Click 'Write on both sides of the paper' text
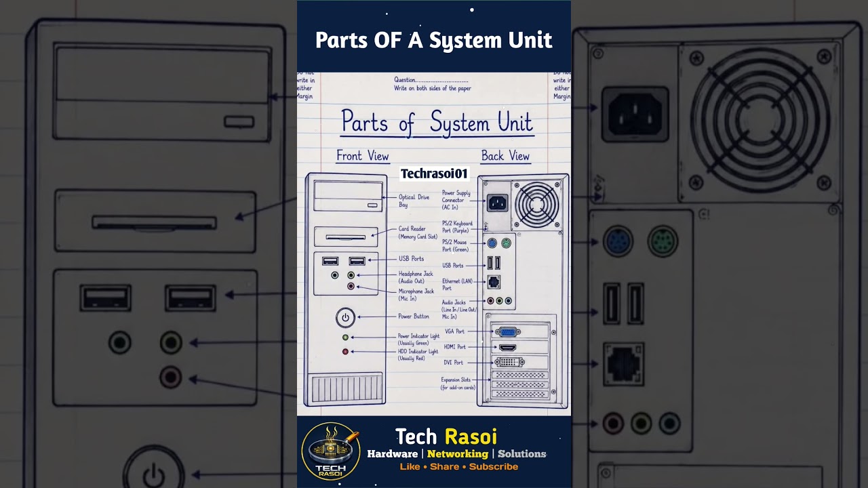Image resolution: width=868 pixels, height=488 pixels. coord(433,88)
